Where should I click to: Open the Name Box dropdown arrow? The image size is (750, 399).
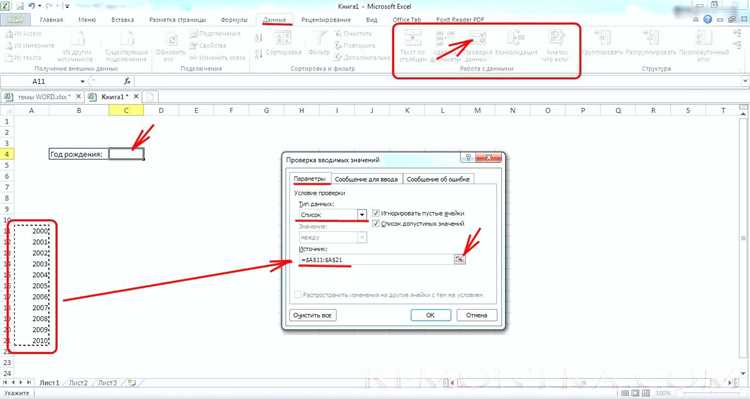82,81
